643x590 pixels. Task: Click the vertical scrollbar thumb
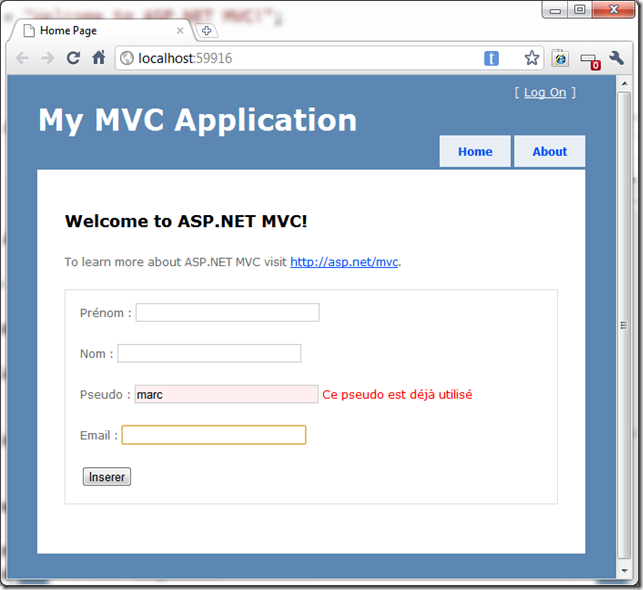tap(624, 326)
